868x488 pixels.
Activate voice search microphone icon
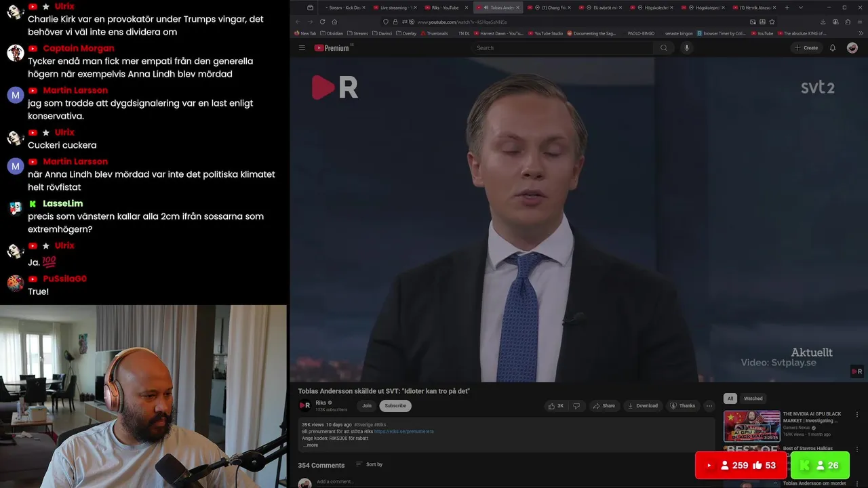click(x=687, y=47)
